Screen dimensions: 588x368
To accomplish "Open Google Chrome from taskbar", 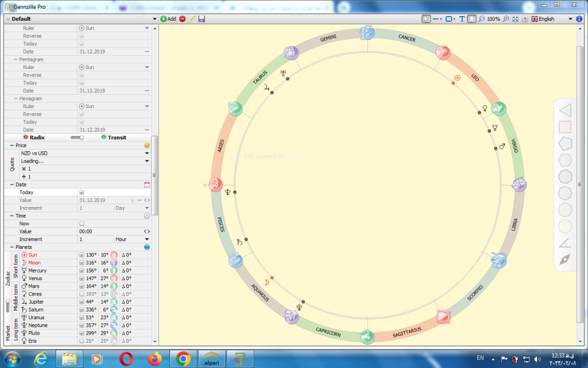I will [183, 359].
